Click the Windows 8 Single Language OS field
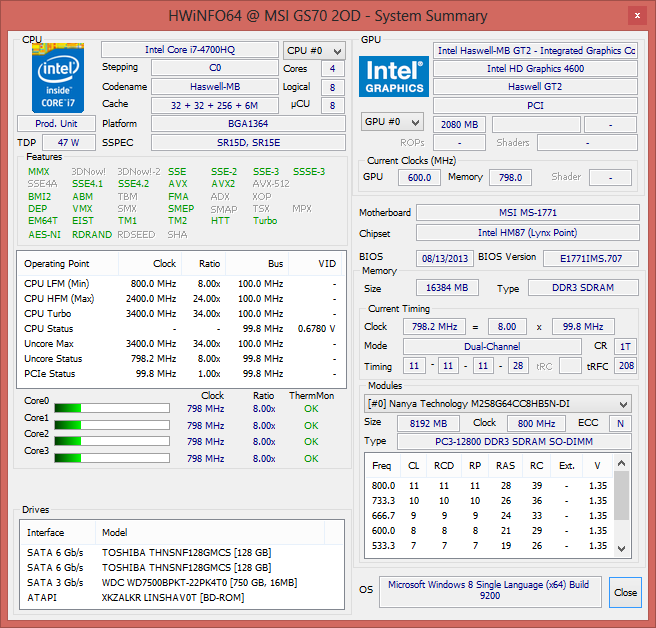 490,591
